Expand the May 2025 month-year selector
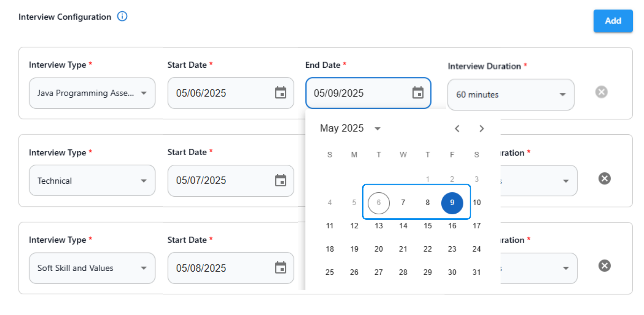644x315 pixels. (x=377, y=129)
